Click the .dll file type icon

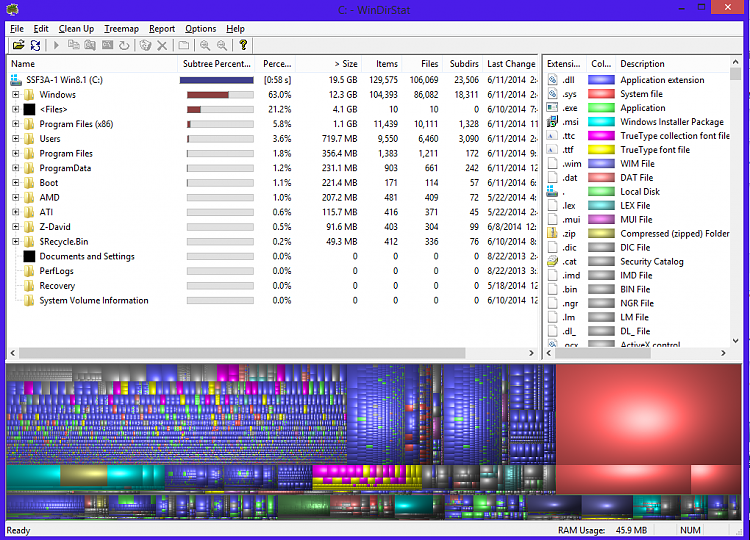tap(552, 79)
